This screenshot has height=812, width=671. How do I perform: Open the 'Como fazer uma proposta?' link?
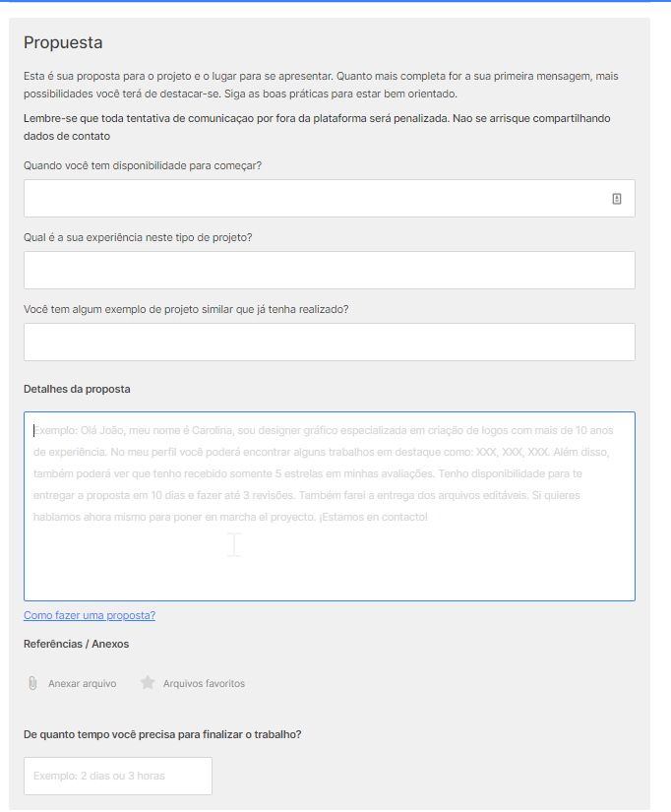(90, 615)
